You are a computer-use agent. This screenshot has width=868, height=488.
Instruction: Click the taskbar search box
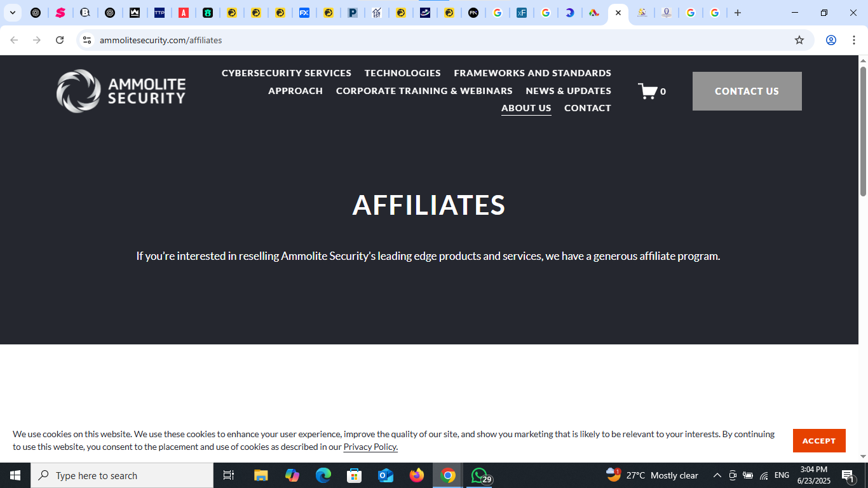click(x=122, y=475)
